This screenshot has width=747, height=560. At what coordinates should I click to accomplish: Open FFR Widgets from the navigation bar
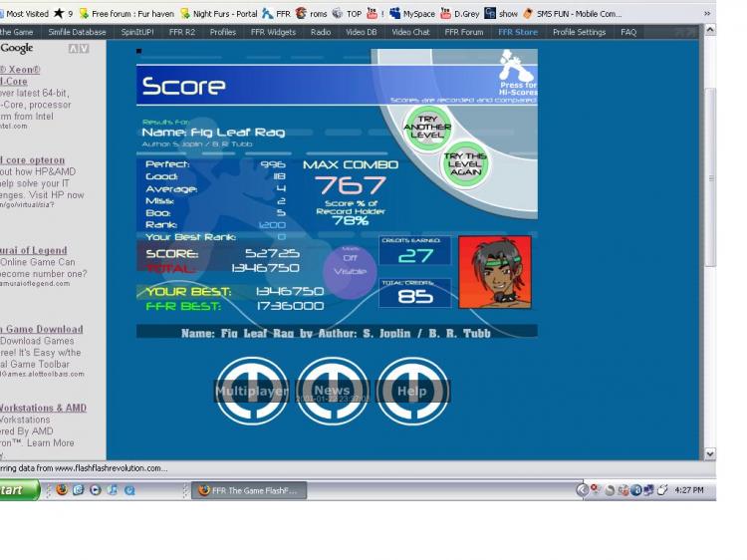coord(273,32)
